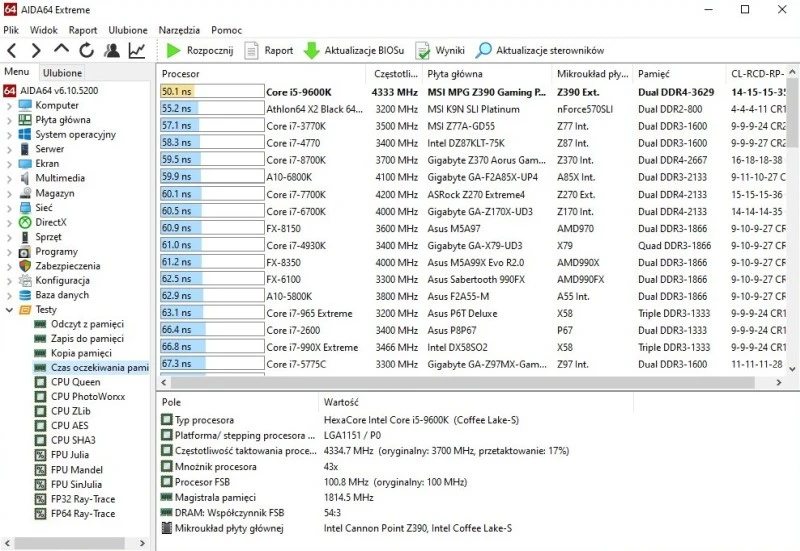Switch to the Ulubione tab
The height and width of the screenshot is (551, 800).
coord(63,73)
